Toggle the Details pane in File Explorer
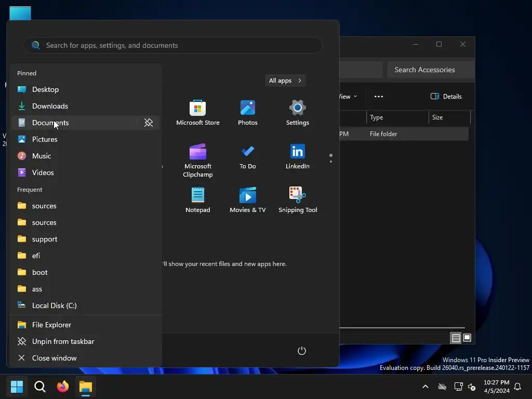 point(446,96)
